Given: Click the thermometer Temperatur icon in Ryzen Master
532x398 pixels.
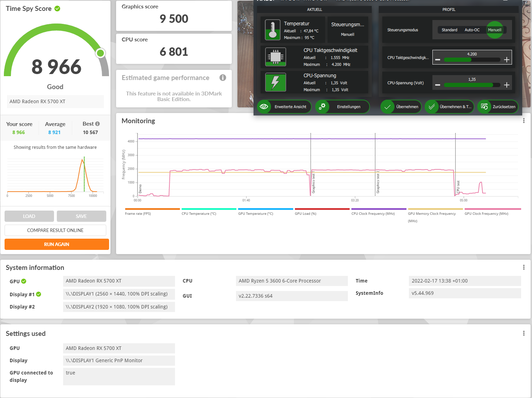Looking at the screenshot, I should point(273,30).
